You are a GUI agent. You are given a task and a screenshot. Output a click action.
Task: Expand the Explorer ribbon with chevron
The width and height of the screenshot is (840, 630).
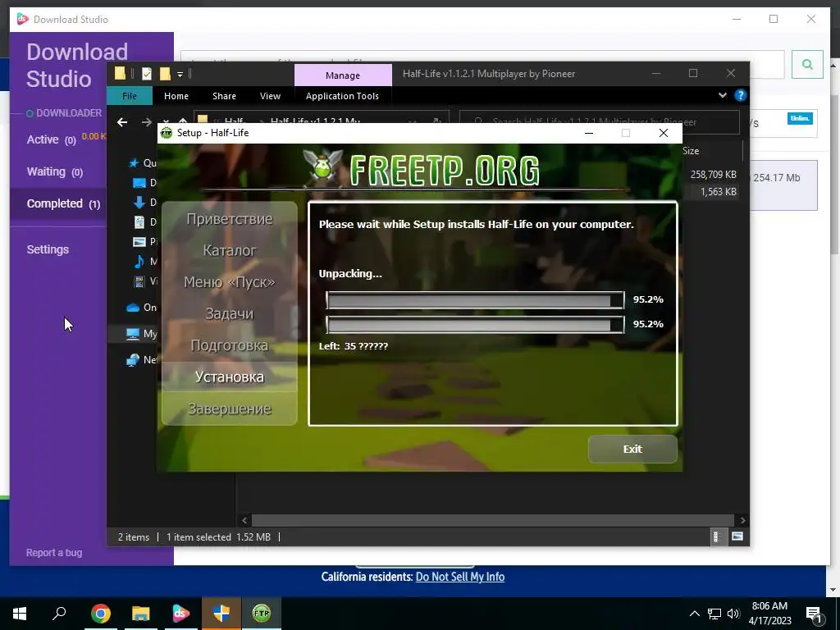[722, 95]
